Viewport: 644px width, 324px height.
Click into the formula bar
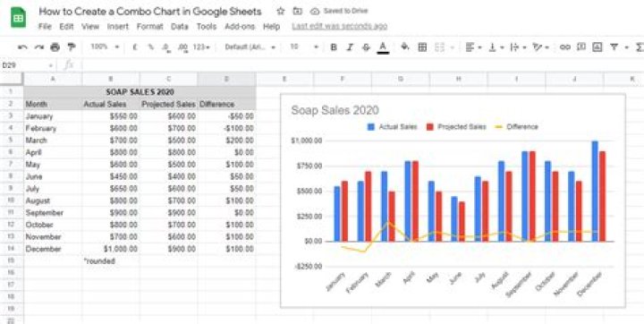tap(361, 65)
